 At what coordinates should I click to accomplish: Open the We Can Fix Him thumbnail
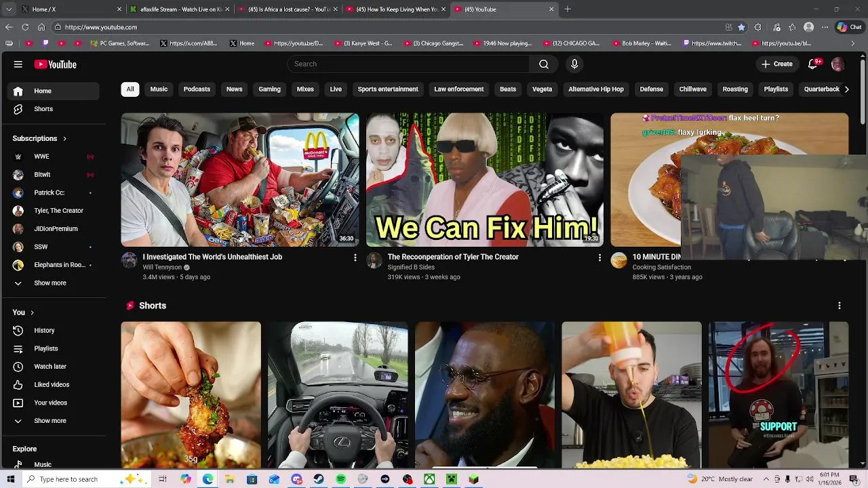click(485, 180)
